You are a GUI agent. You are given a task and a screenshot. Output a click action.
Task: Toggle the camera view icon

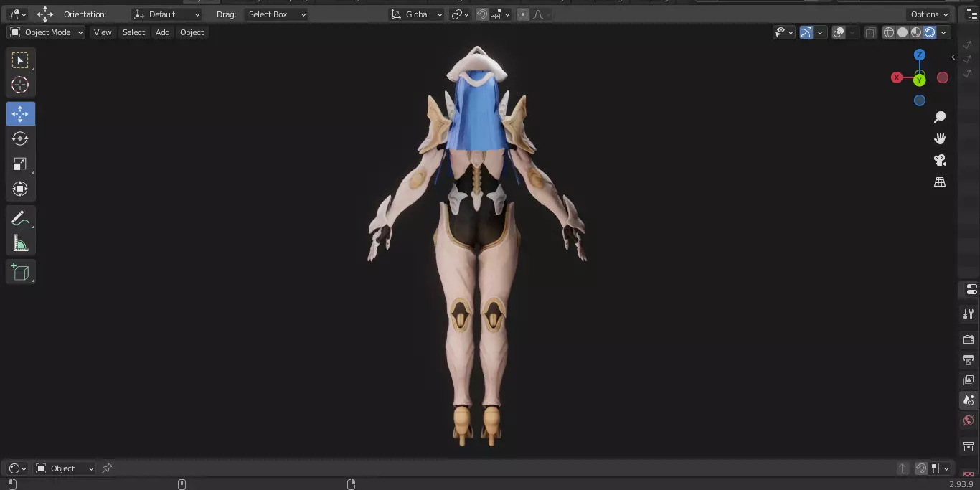(x=940, y=160)
